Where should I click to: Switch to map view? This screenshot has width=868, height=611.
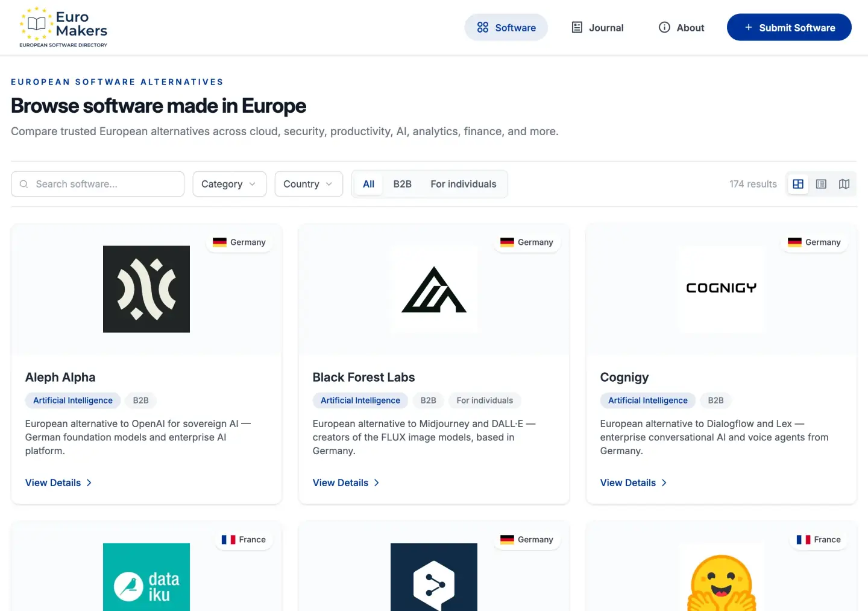tap(844, 184)
